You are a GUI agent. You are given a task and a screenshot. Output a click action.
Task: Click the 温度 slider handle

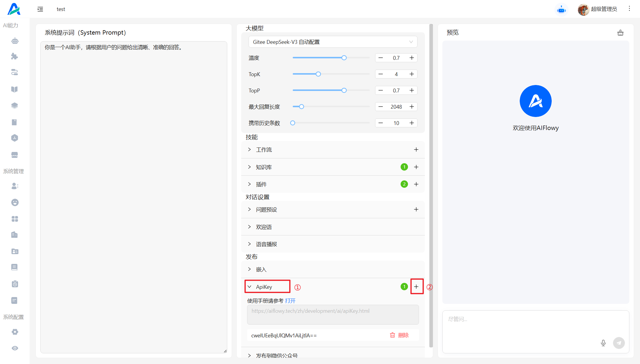coord(344,58)
